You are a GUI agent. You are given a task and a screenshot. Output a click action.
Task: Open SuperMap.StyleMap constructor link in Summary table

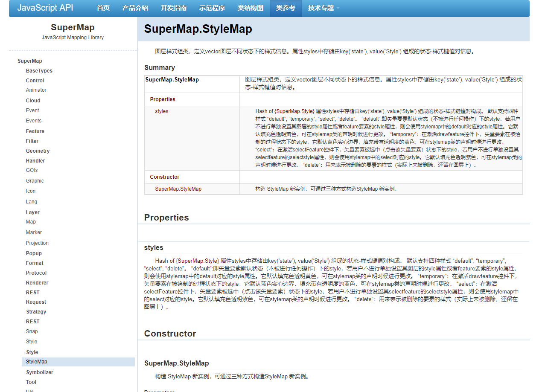tap(178, 189)
